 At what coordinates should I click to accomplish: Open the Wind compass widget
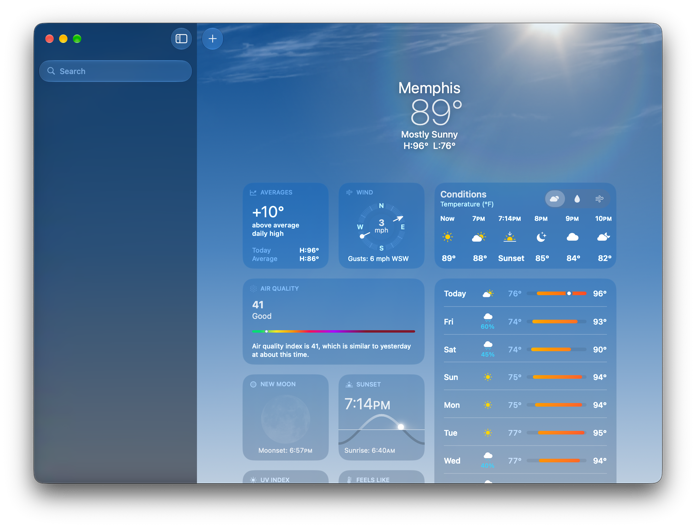(x=381, y=225)
